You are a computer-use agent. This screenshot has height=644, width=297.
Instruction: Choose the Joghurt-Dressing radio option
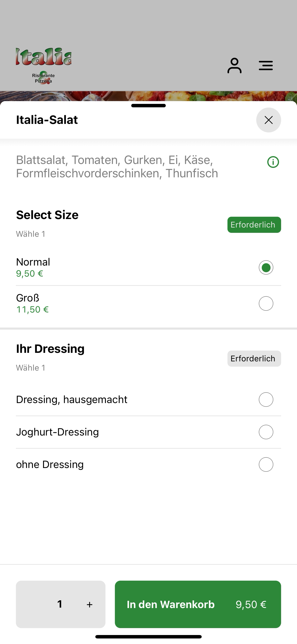pos(266,432)
